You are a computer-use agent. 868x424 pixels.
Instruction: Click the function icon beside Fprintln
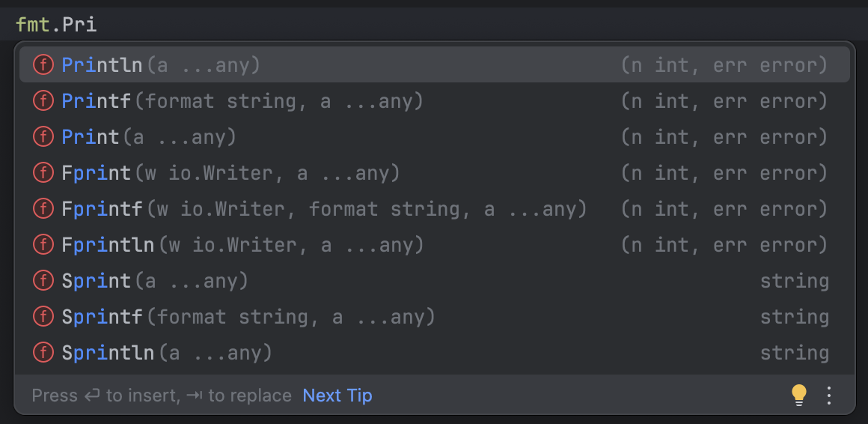(43, 244)
